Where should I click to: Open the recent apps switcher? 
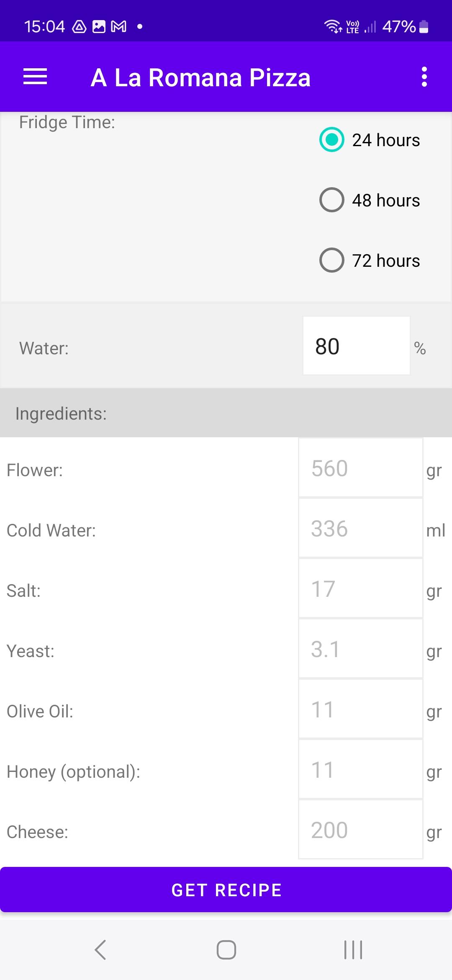pos(353,949)
